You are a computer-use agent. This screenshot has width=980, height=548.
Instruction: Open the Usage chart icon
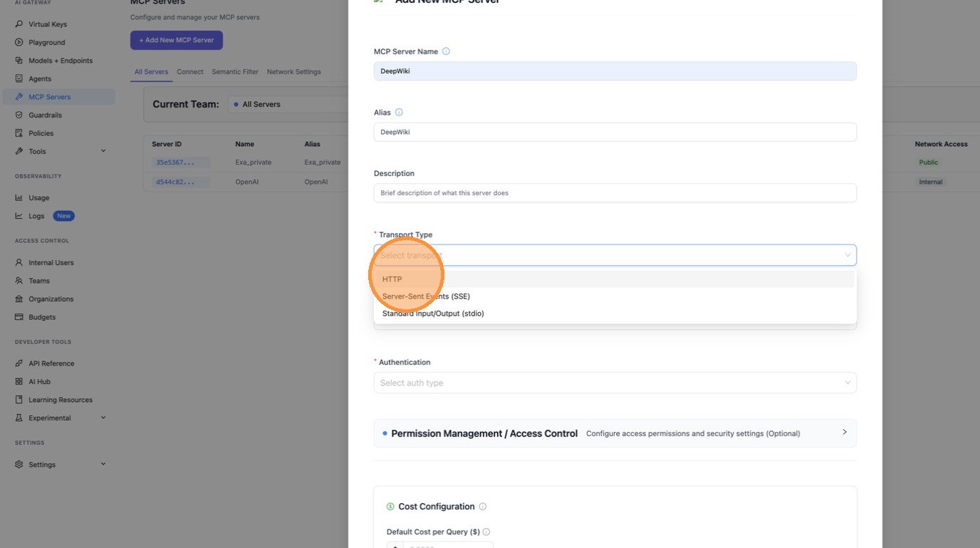point(19,197)
